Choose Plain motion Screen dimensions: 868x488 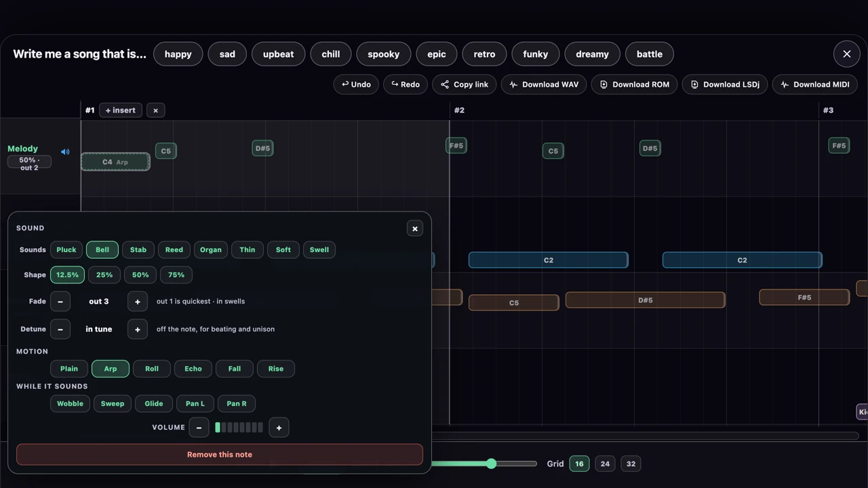point(69,369)
